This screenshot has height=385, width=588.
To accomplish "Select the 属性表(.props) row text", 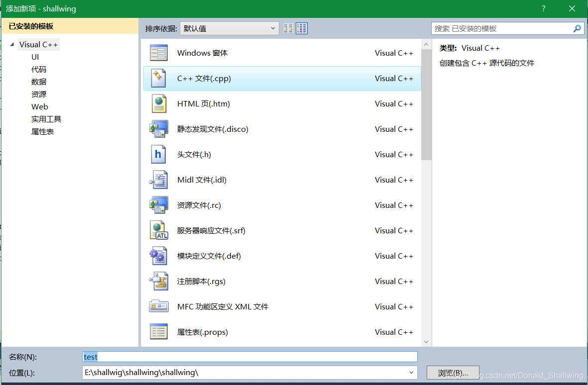I will click(203, 332).
